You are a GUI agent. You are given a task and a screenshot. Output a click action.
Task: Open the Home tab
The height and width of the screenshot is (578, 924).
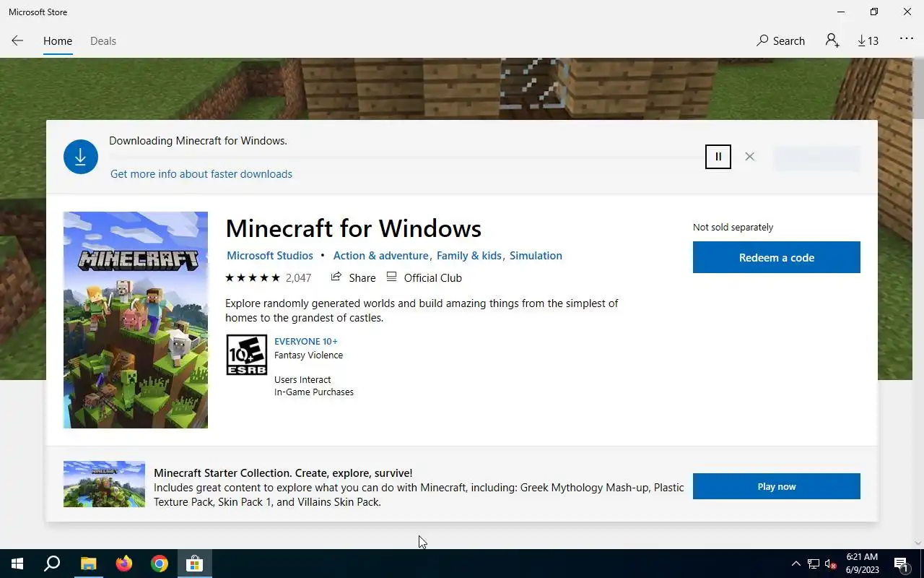[x=58, y=41]
